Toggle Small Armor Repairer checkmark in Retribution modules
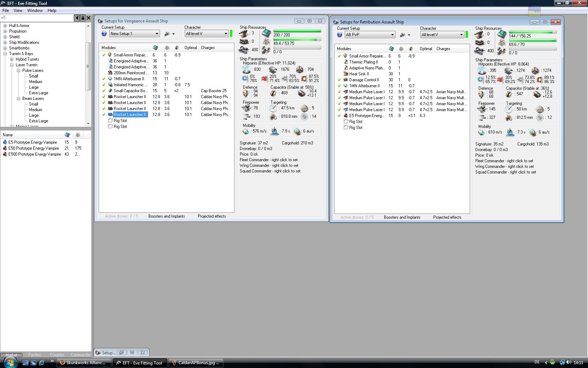 point(339,56)
